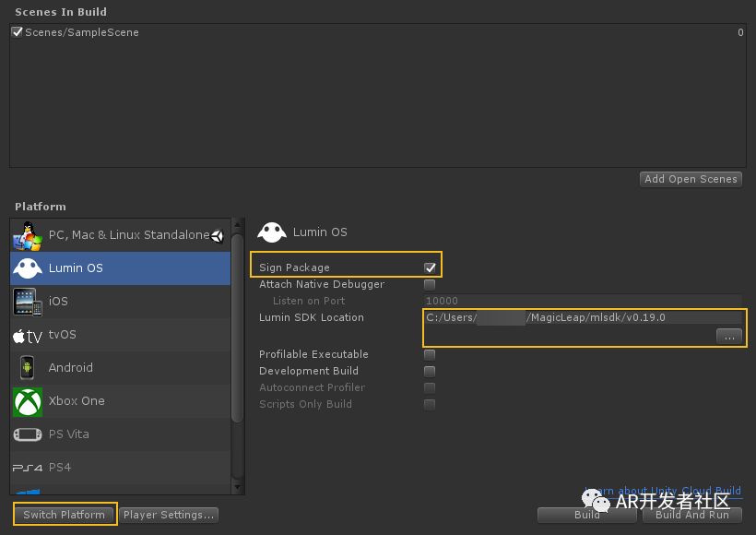
Task: Select the iOS platform
Action: 121,302
